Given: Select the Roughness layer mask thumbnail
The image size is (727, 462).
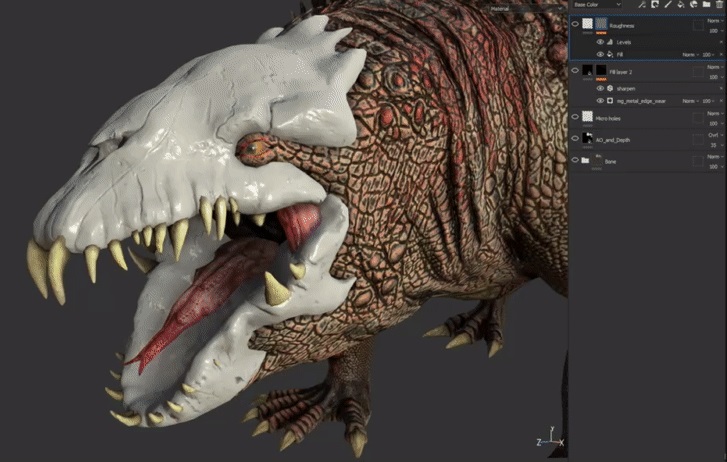Looking at the screenshot, I should [602, 24].
